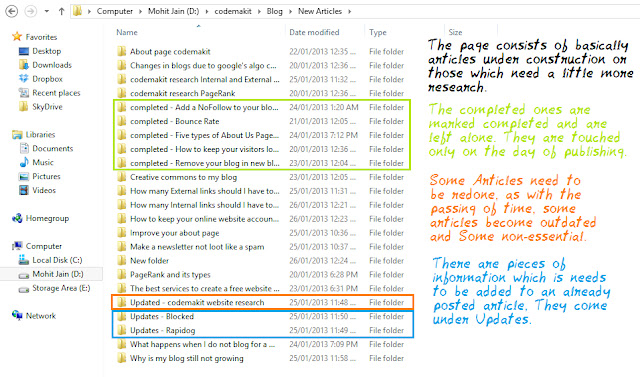Open Recent places in Favorites
Viewport: 640px width, 377px height.
pos(56,93)
